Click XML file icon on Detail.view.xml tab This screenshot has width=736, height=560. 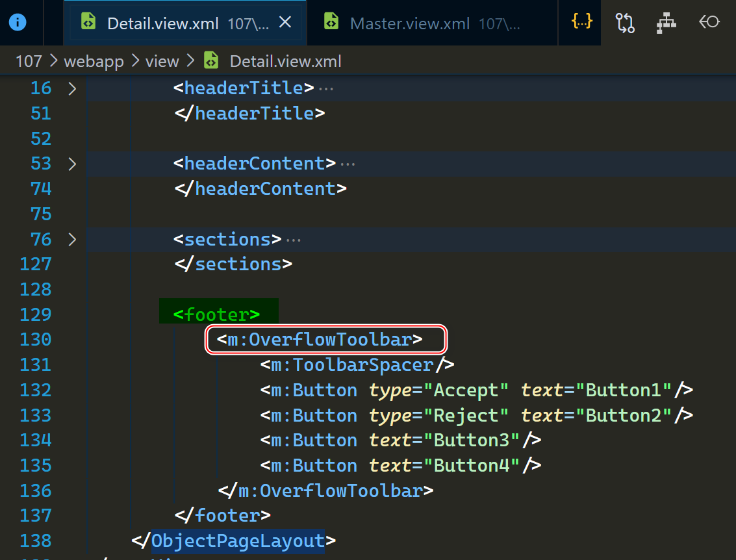coord(88,22)
